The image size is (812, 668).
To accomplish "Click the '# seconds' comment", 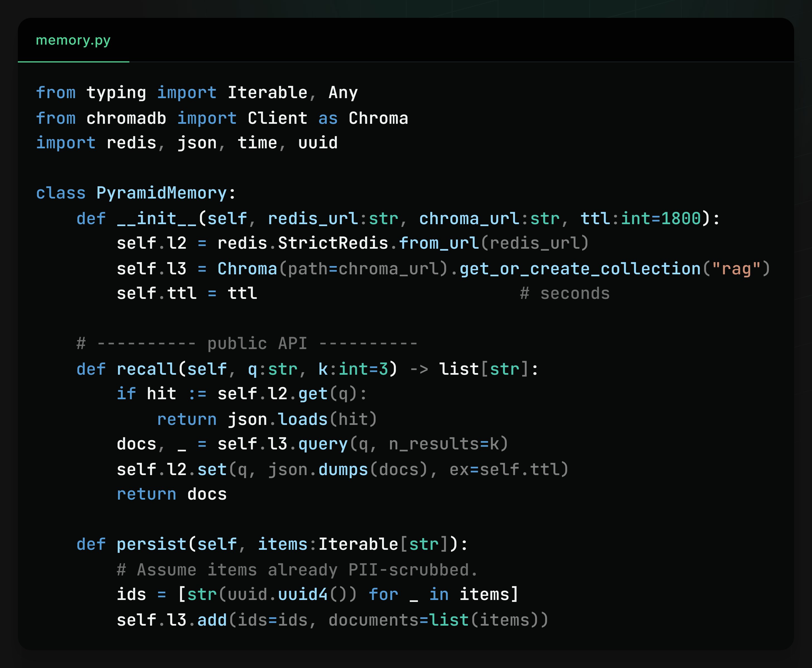I will [565, 294].
